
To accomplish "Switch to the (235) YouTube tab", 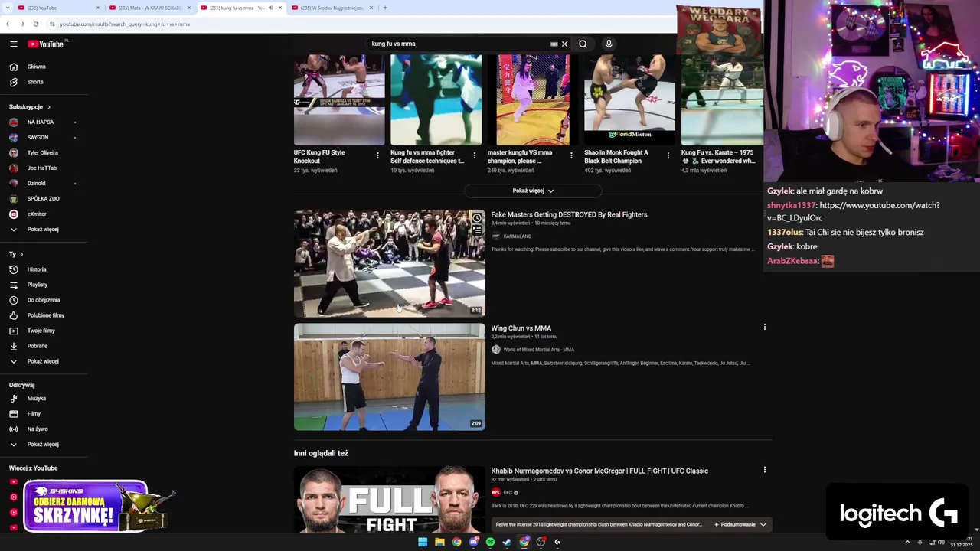I will [x=57, y=8].
